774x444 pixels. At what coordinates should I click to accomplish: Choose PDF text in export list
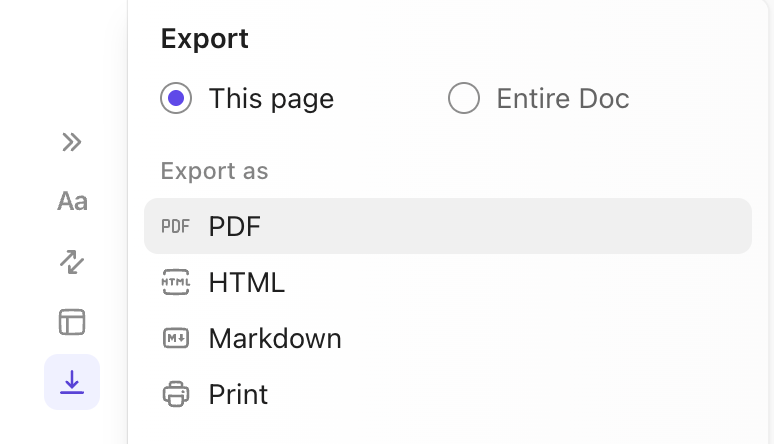235,227
